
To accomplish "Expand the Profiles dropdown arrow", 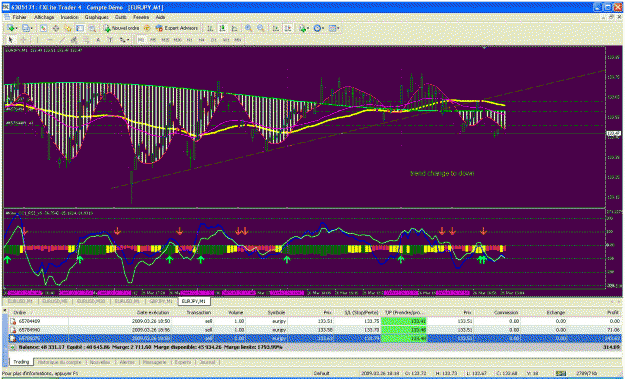I will (31, 29).
